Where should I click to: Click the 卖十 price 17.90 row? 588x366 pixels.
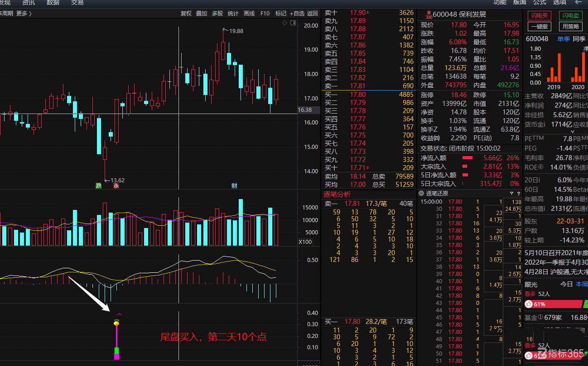pyautogui.click(x=369, y=13)
